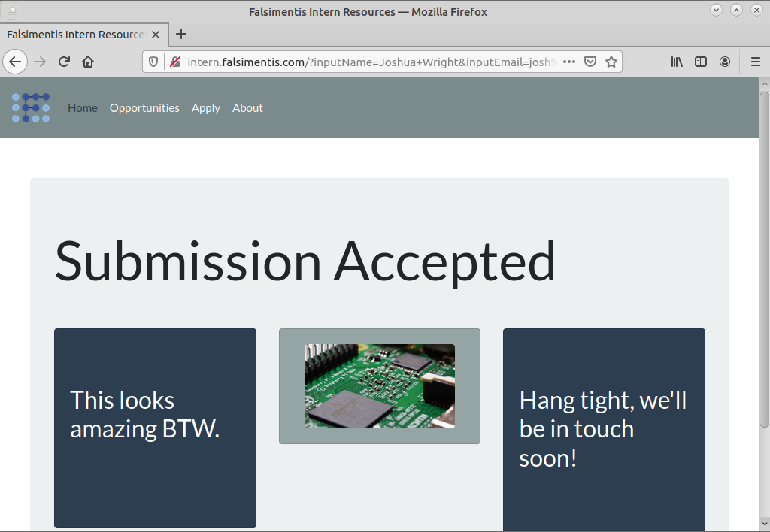Minimize the Firefox window
The width and height of the screenshot is (770, 532).
(716, 10)
